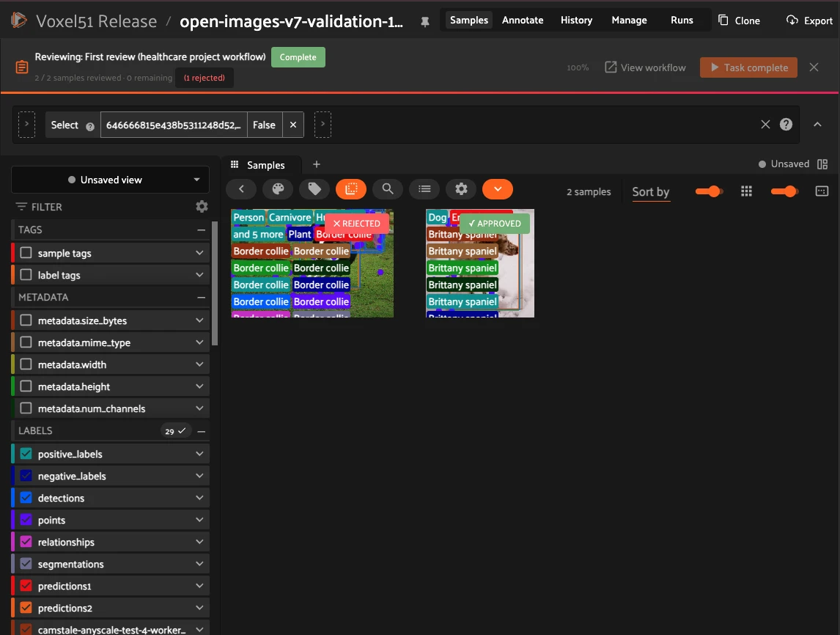Open the REJECTED Border collie sample

click(x=312, y=263)
